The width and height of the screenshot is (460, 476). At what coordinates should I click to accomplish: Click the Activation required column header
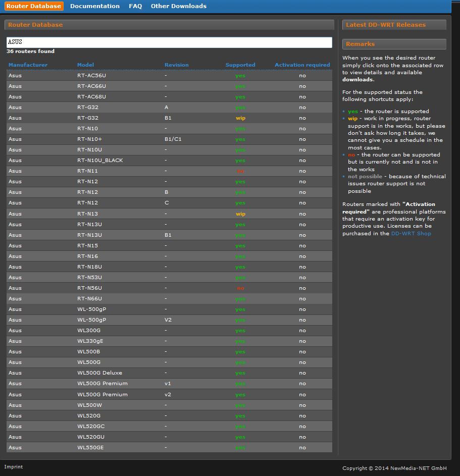(x=302, y=65)
